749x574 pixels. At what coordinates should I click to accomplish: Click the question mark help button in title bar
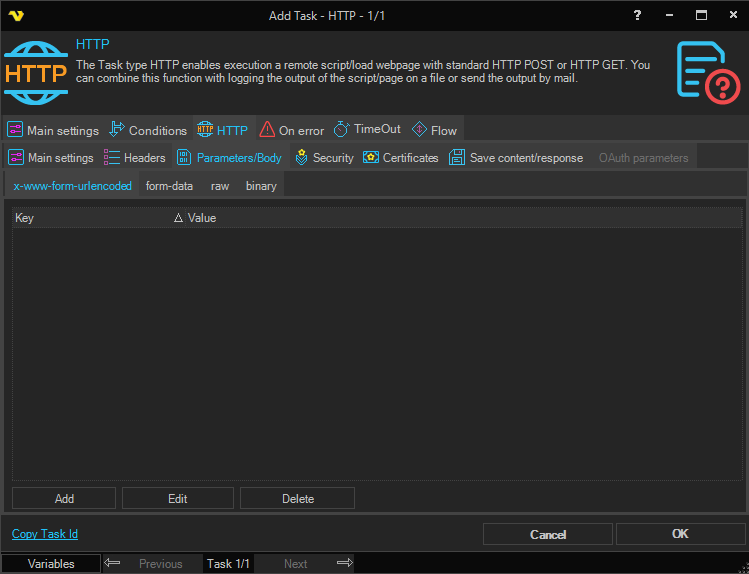click(637, 15)
